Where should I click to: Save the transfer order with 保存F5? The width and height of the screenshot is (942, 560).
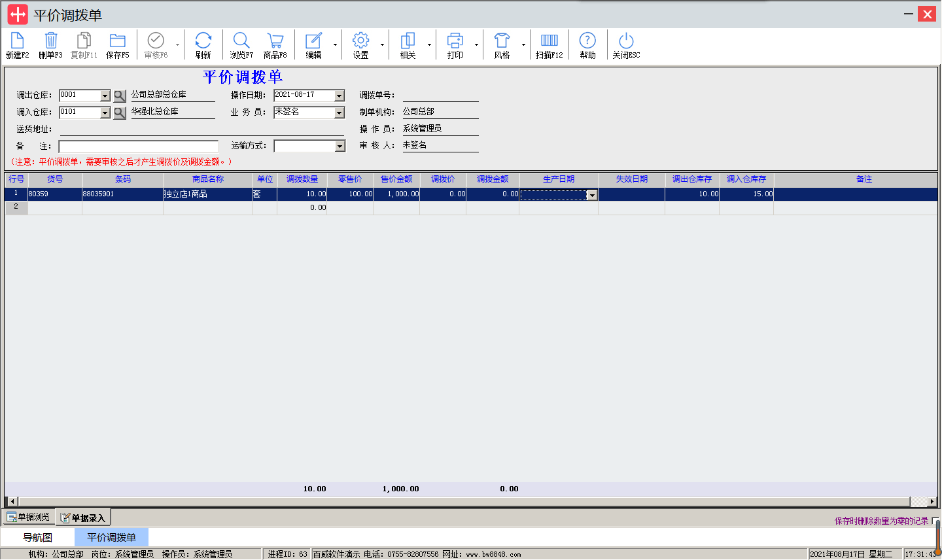pos(118,45)
